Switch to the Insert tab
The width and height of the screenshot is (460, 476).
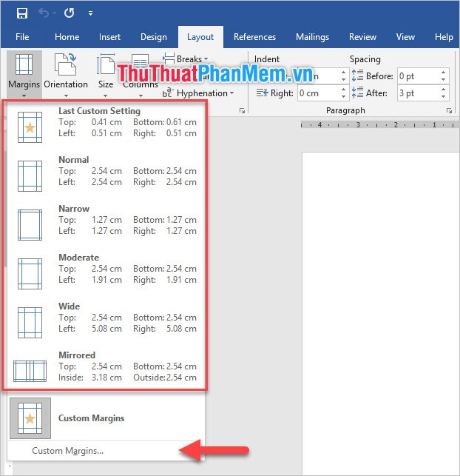click(x=109, y=37)
